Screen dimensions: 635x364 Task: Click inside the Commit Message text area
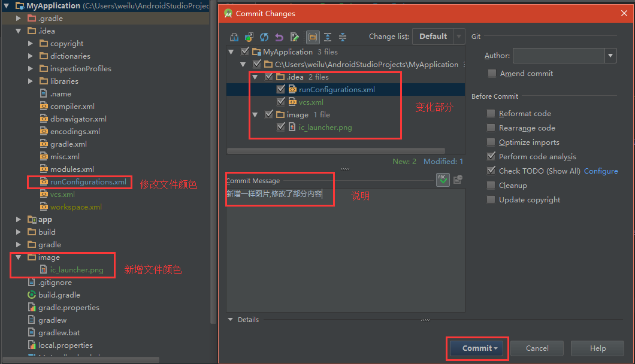point(346,250)
